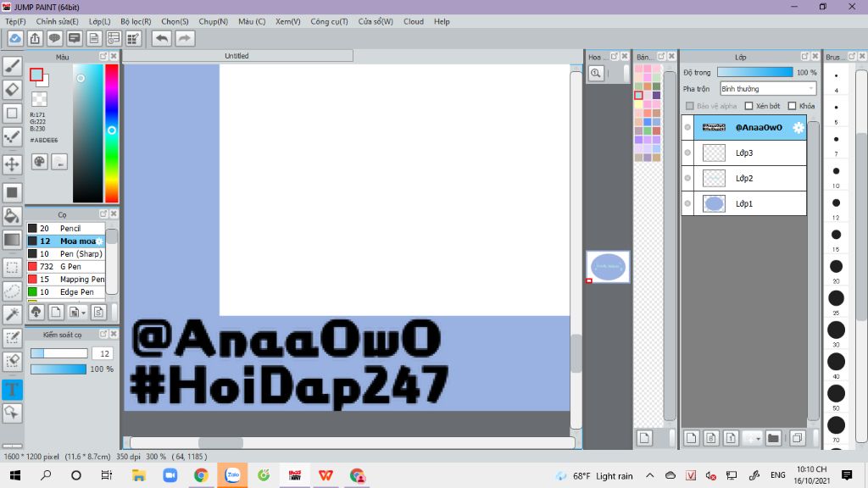Show hidden system tray icons
868x488 pixels.
[x=650, y=475]
